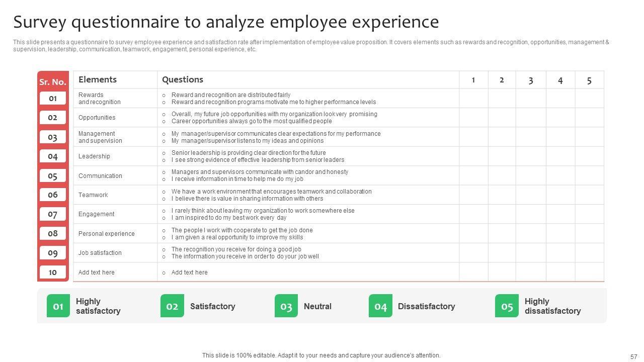
Task: Click the "Add text here" questions placeholder
Action: pos(189,273)
